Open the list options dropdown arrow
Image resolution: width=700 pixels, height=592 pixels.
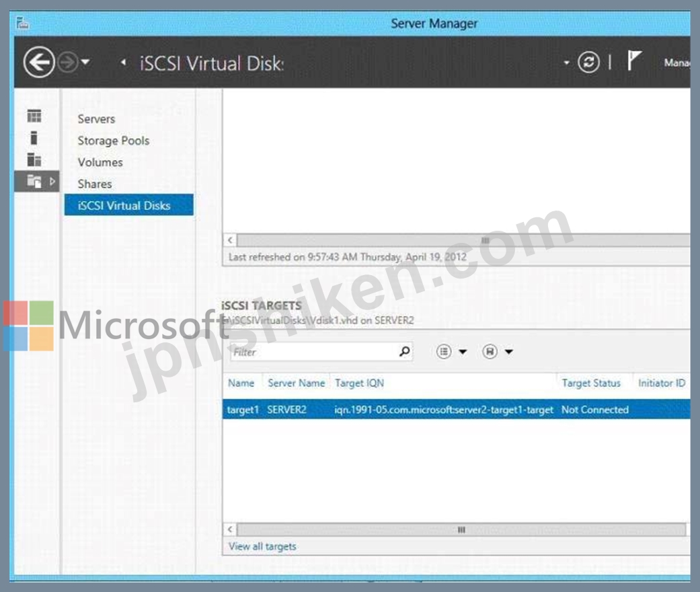click(x=463, y=352)
